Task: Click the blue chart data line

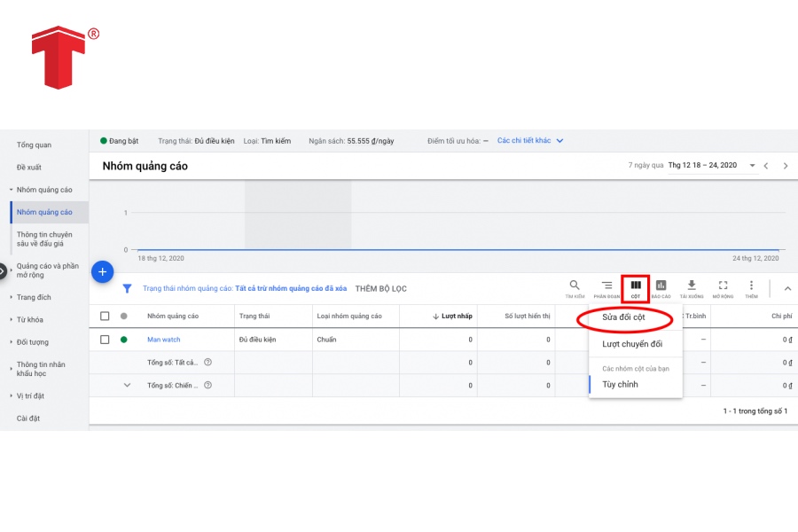Action: (458, 249)
